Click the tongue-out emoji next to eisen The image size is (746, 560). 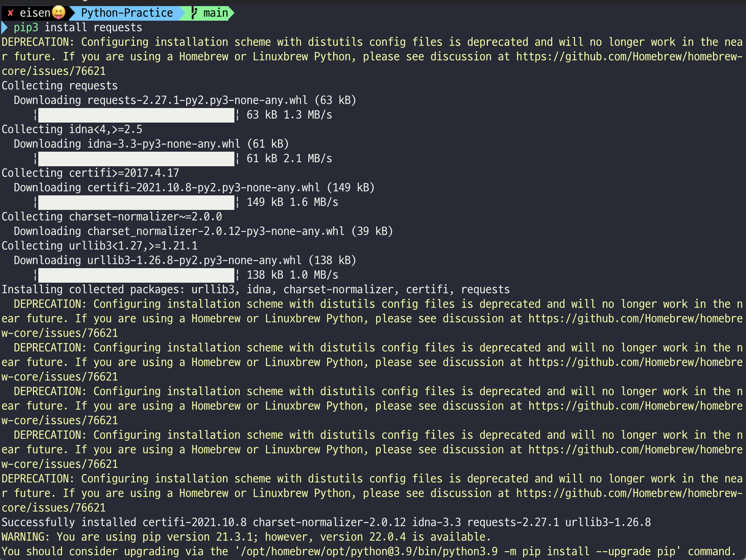[x=59, y=13]
